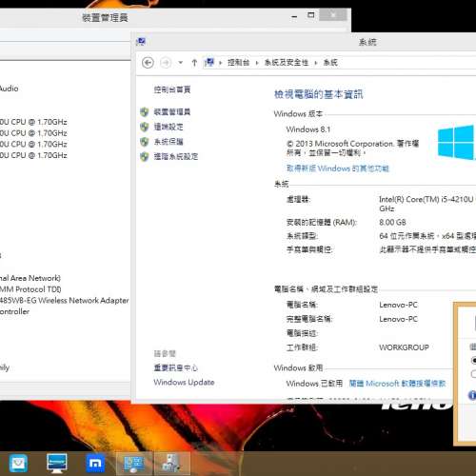Click the 8.00 GB installed RAM value
This screenshot has width=476, height=476.
[392, 222]
